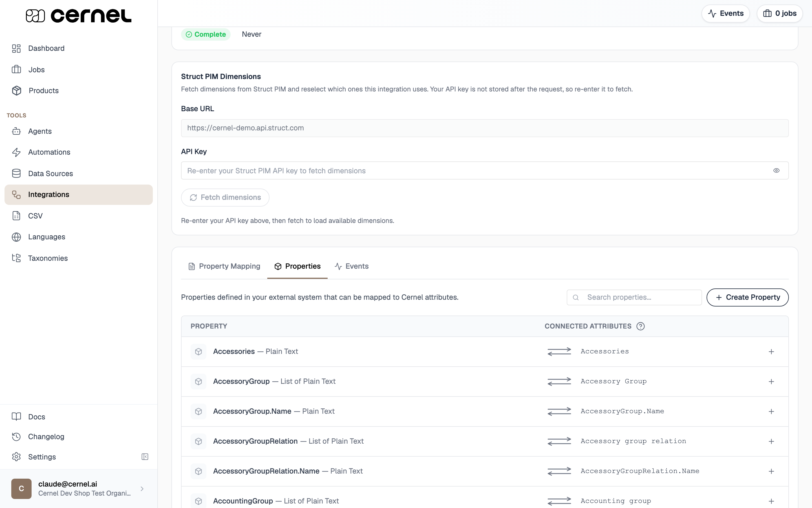
Task: Click the search magnifier icon
Action: tap(576, 297)
